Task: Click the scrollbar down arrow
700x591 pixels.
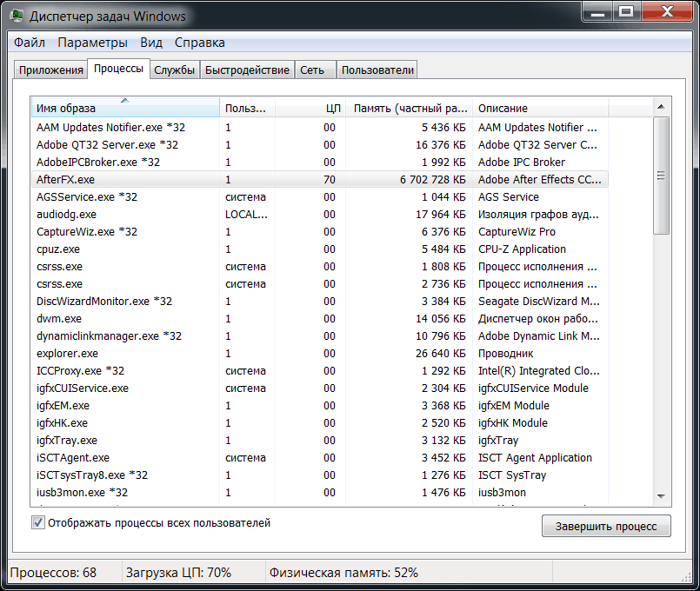Action: (661, 496)
